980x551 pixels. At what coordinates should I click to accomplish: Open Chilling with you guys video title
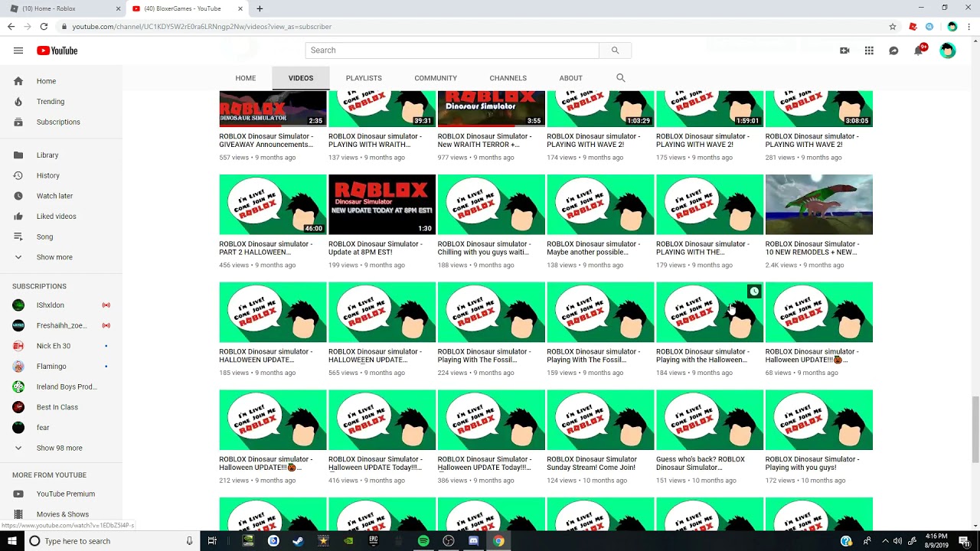484,248
